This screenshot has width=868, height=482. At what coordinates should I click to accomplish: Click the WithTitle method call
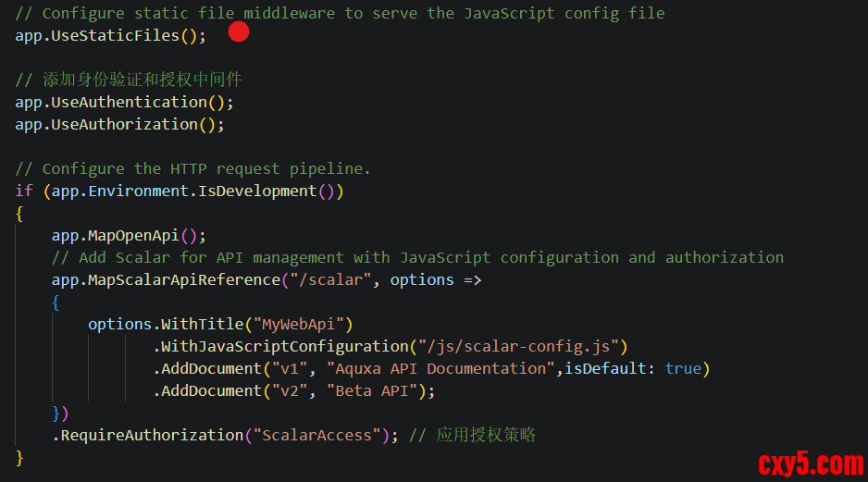pyautogui.click(x=198, y=324)
